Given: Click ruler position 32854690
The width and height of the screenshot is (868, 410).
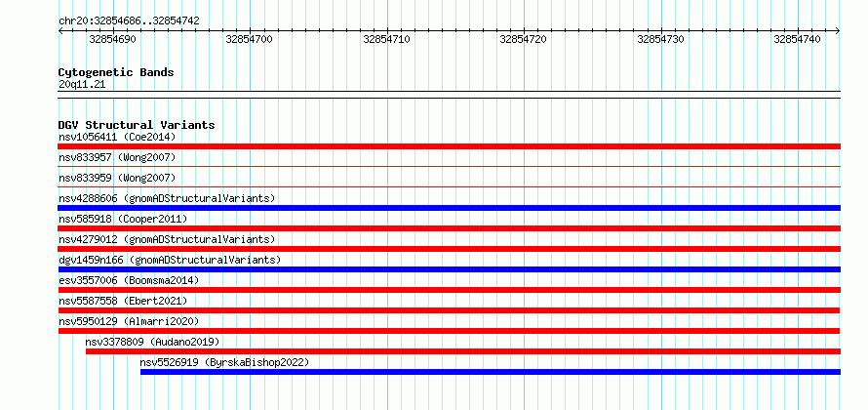Looking at the screenshot, I should pos(112,39).
